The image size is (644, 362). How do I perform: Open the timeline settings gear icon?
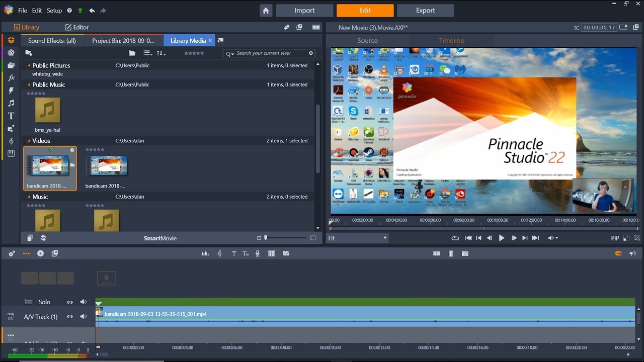(11, 253)
